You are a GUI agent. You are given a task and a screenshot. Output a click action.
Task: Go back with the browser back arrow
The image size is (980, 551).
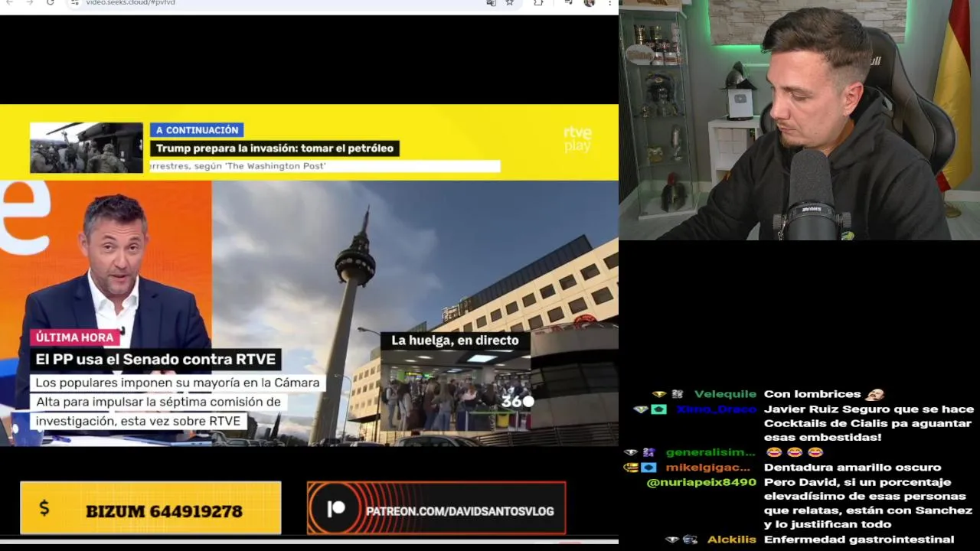(x=11, y=2)
